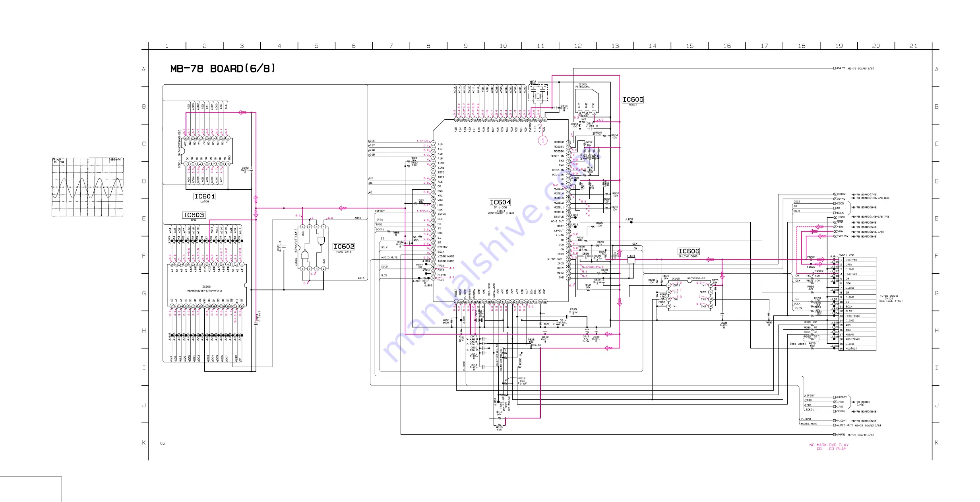Image resolution: width=980 pixels, height=502 pixels.
Task: Select the boxed IC606 S-LINK COMP label
Action: (x=689, y=252)
